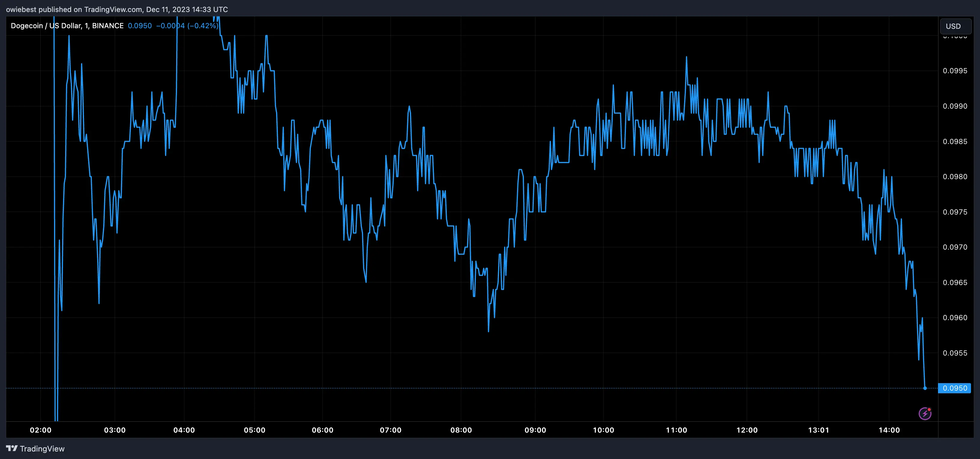
Task: Click the 0.0995 price axis label
Action: [954, 71]
